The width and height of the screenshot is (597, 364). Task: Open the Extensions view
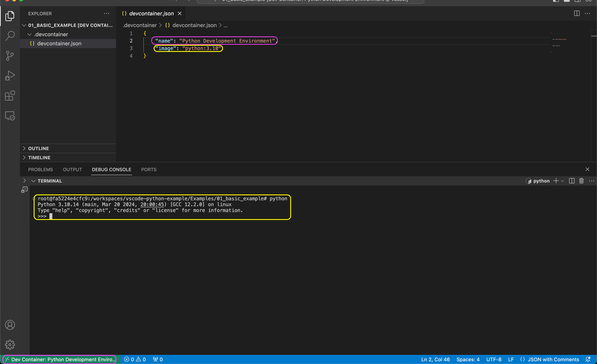(x=10, y=96)
